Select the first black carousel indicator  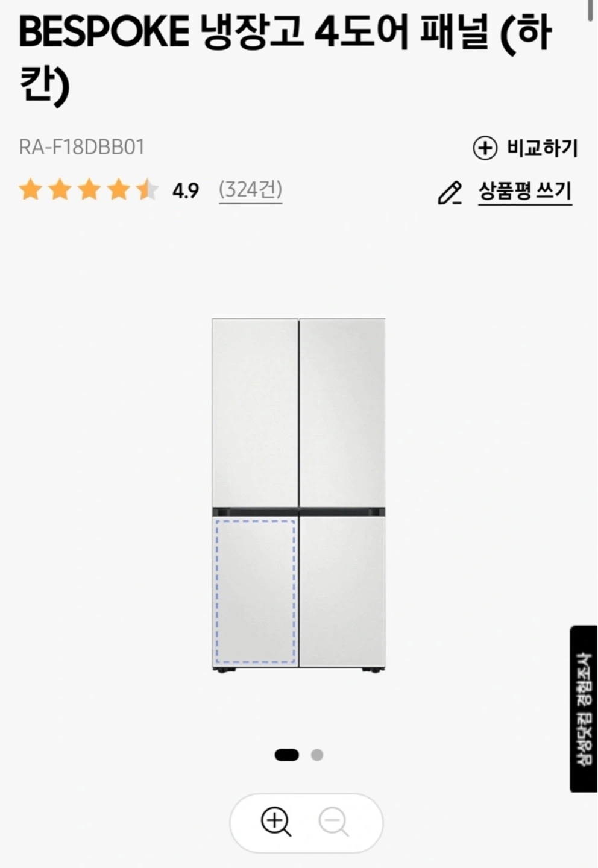pos(287,755)
